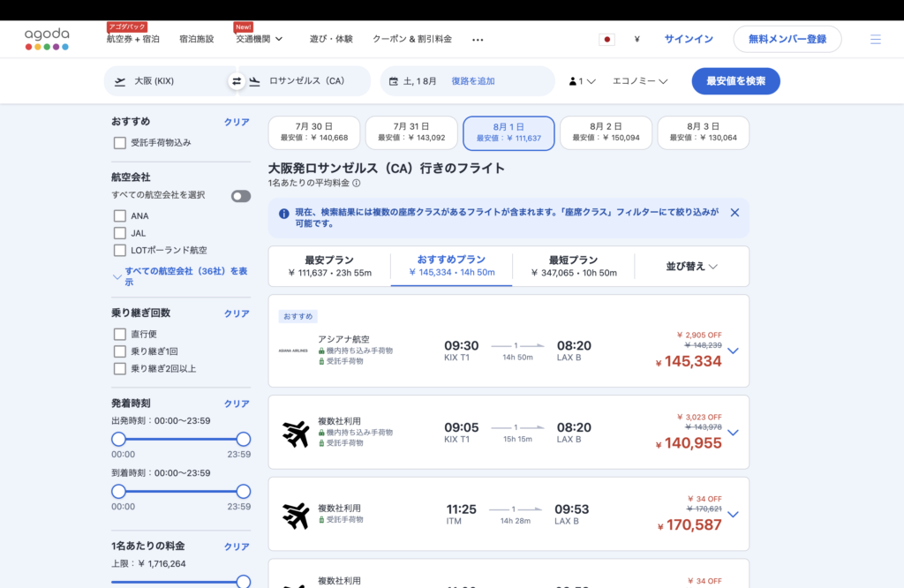Open the 並び替え sort dropdown
904x588 pixels.
tap(691, 267)
